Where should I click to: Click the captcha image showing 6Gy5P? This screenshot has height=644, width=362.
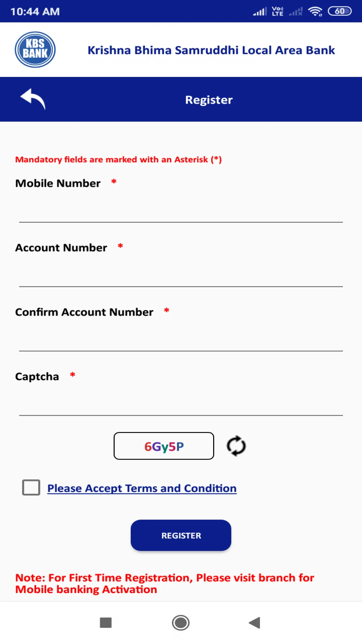pyautogui.click(x=164, y=446)
